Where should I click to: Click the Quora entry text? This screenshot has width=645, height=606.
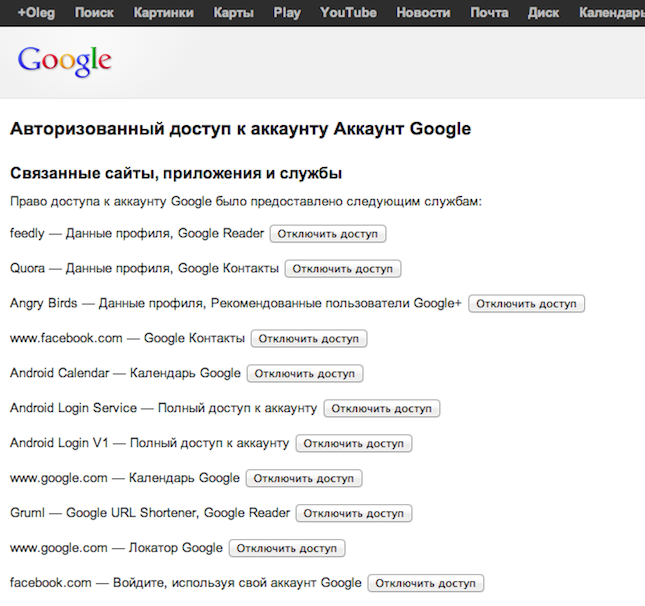click(x=144, y=268)
